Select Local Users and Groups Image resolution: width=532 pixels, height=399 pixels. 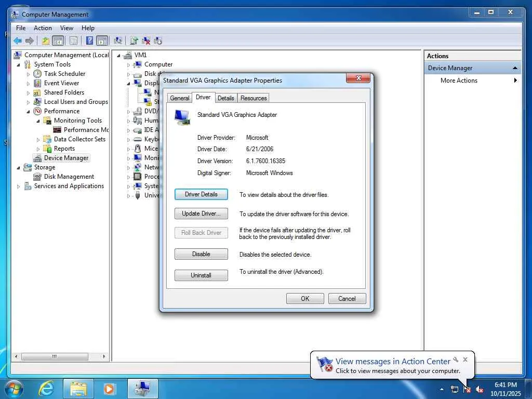[76, 102]
